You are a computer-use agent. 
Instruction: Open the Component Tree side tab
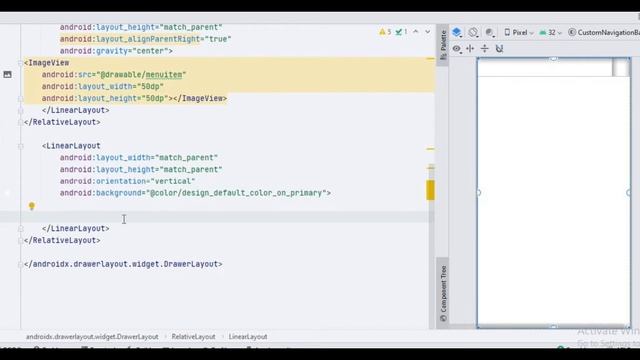(443, 293)
